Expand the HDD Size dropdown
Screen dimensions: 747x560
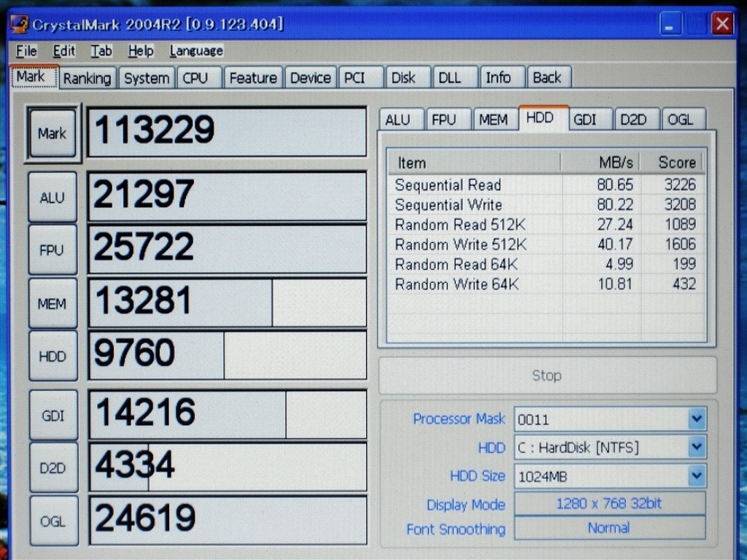coord(697,475)
